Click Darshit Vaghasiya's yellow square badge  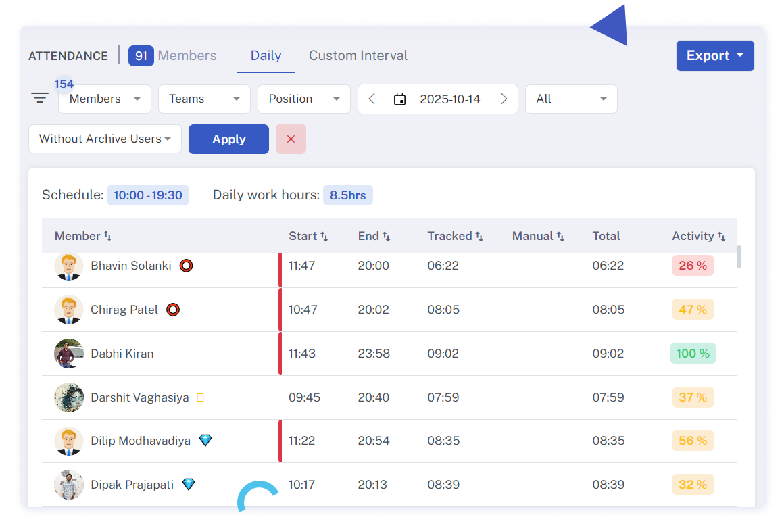[200, 397]
